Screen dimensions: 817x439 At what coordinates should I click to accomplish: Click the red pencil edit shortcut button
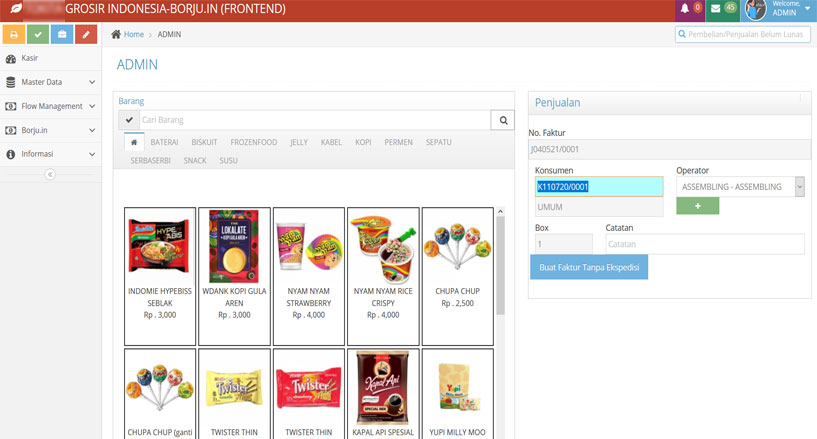point(86,34)
